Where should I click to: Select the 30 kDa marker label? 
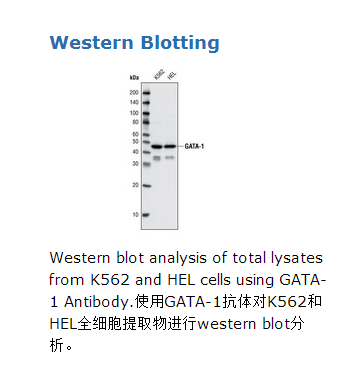(x=135, y=164)
